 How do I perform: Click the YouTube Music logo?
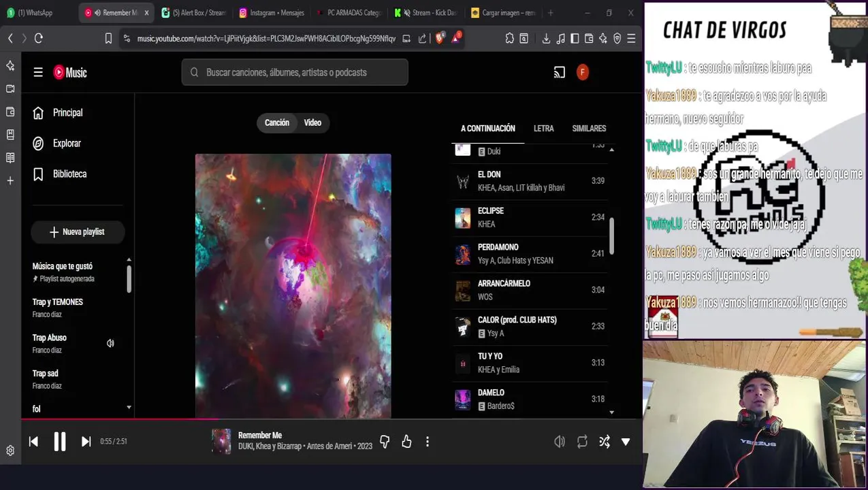(70, 72)
